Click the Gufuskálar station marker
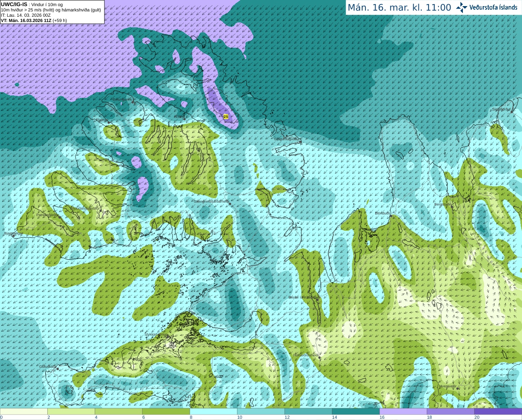This screenshot has width=522, height=420. (x=58, y=369)
